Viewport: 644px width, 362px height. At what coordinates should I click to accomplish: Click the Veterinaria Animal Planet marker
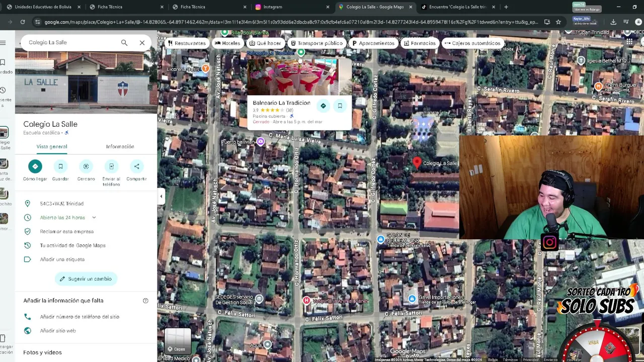(x=306, y=301)
